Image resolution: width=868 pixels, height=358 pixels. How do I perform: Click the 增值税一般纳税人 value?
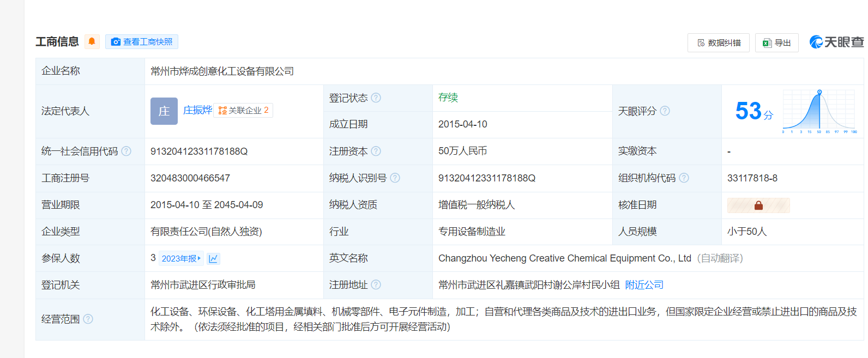point(477,205)
